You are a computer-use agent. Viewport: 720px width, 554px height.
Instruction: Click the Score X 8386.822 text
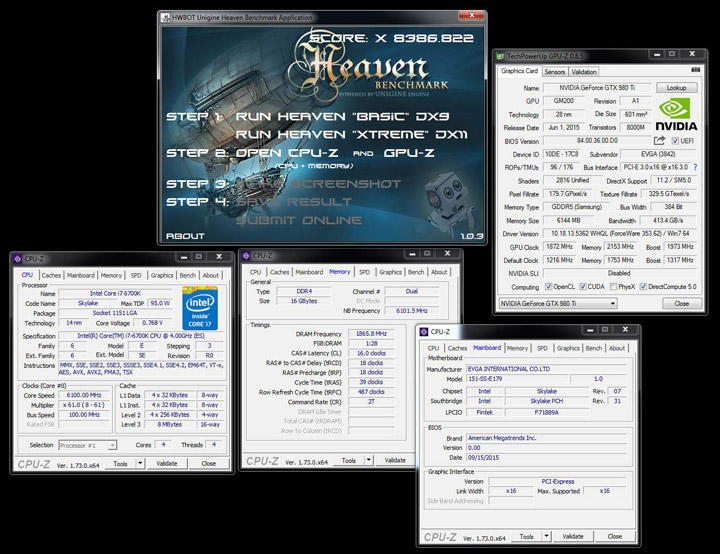391,38
